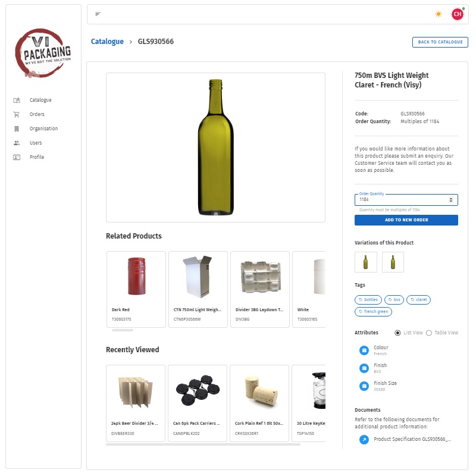The height and width of the screenshot is (476, 476).
Task: Click the Catalogue breadcrumb link
Action: pos(107,42)
